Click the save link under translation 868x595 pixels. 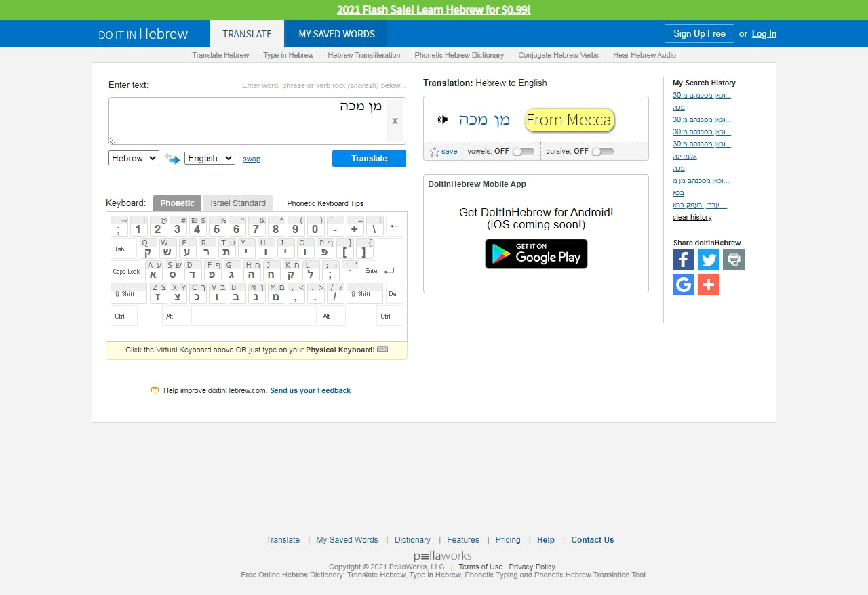[449, 152]
